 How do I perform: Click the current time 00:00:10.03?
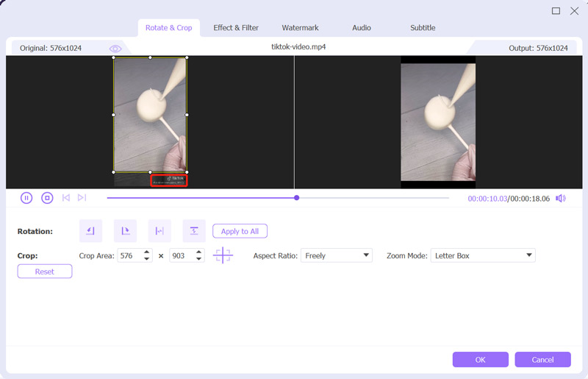pos(487,199)
